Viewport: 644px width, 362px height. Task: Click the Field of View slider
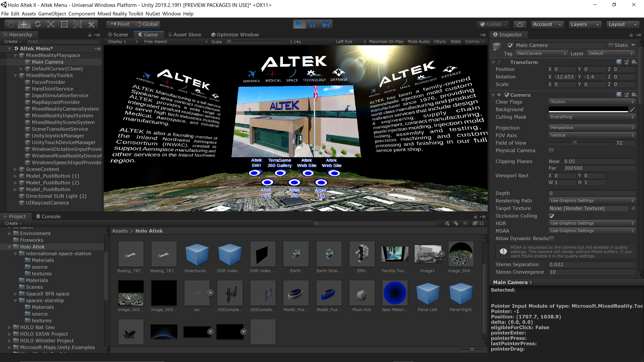[x=580, y=143]
